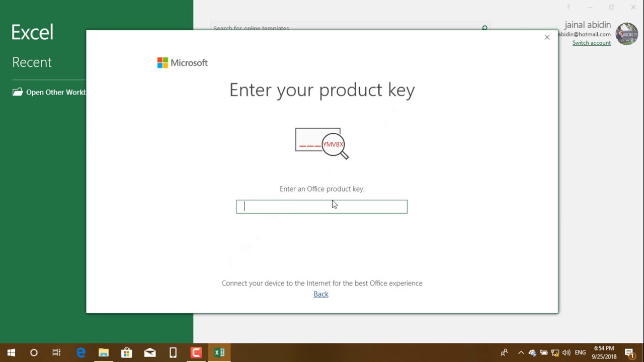Click the Excel window minimize button
This screenshot has width=644, height=362.
click(590, 7)
